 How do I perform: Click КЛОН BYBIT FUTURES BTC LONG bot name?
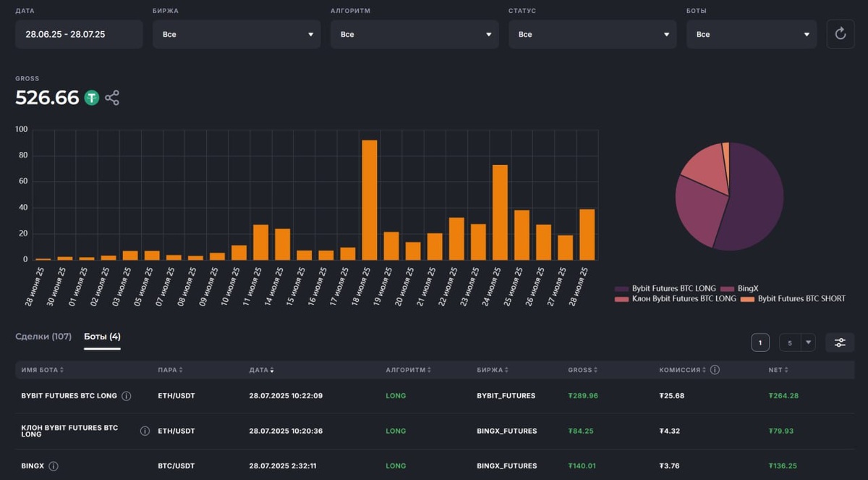(69, 431)
